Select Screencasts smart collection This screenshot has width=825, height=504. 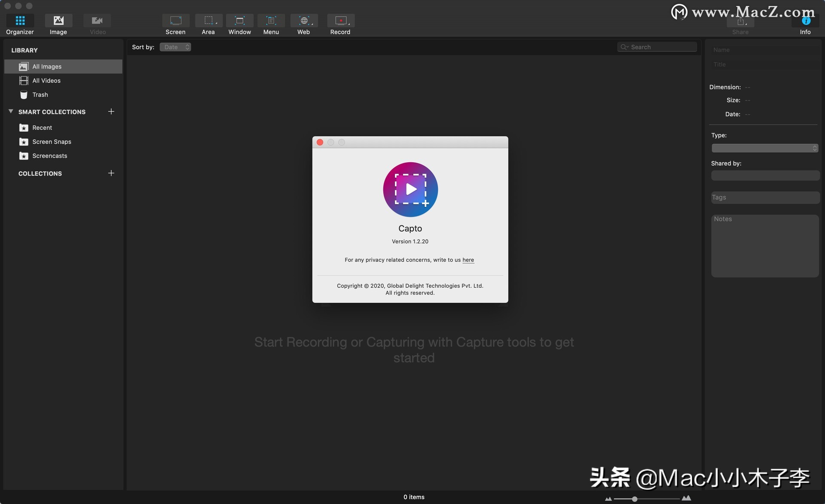[x=50, y=155]
